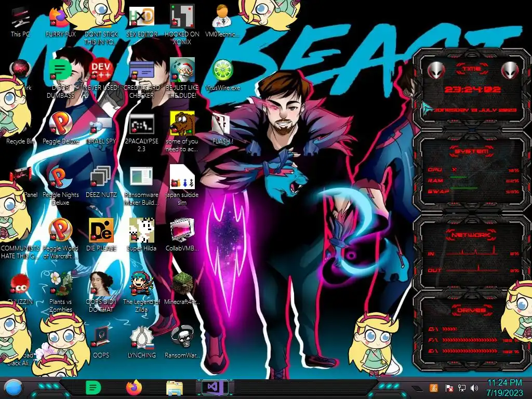Click the orange Java tray icon
Viewport: 532px width, 399px height.
(433, 388)
